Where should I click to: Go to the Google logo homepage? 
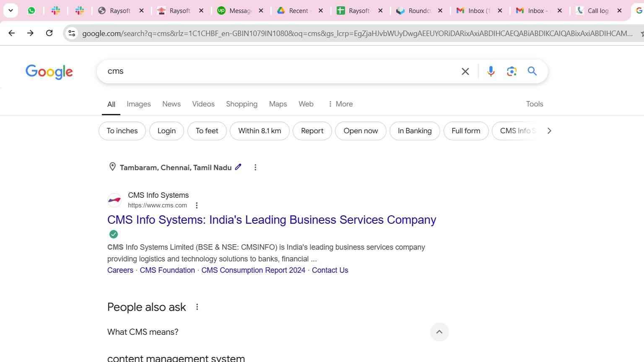pyautogui.click(x=49, y=72)
